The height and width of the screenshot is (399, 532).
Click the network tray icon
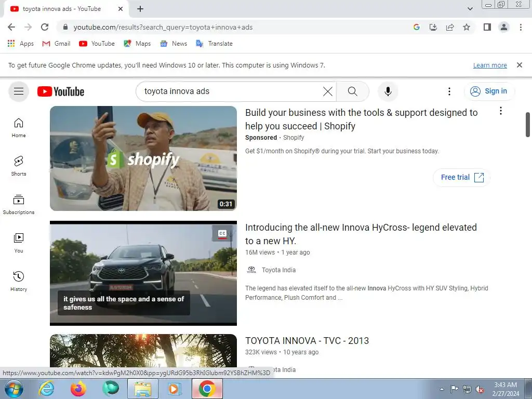coord(467,389)
